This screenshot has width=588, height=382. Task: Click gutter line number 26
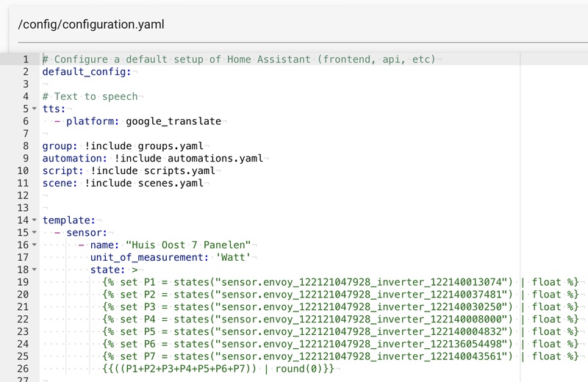point(22,368)
